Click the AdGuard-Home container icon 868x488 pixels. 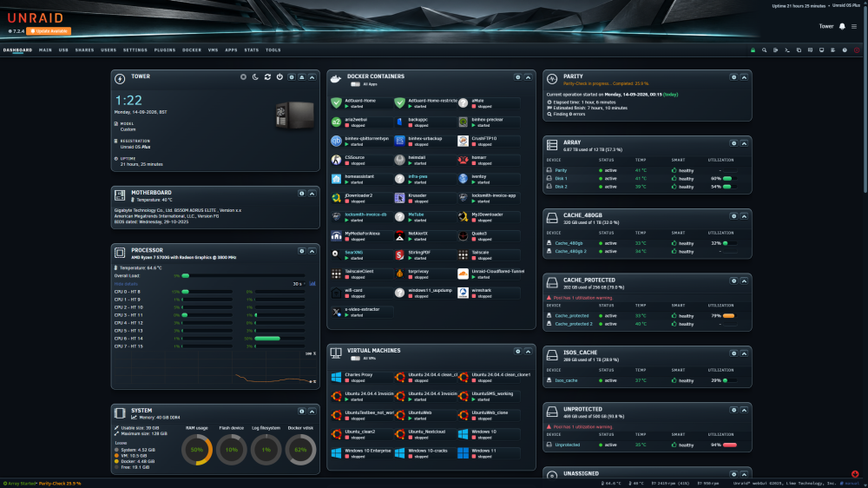pos(336,103)
